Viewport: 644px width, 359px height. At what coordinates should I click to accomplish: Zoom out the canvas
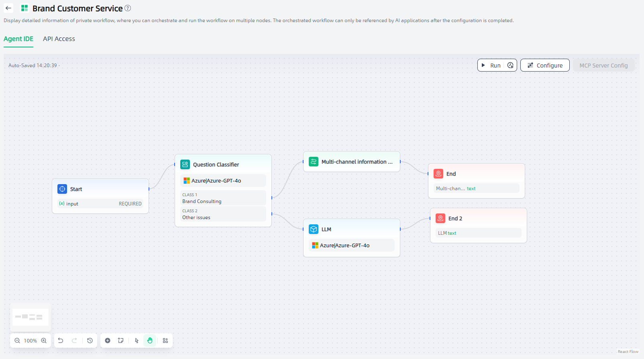tap(17, 341)
